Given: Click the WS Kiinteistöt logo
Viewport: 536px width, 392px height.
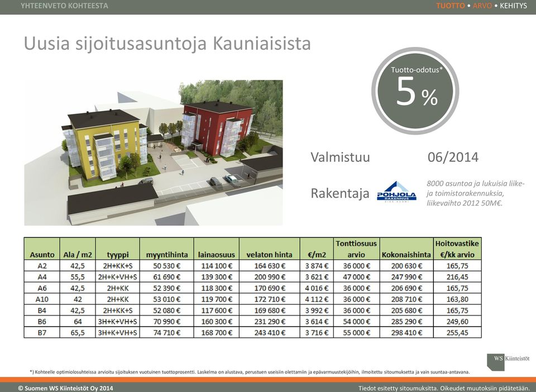Looking at the screenshot, I should (508, 362).
